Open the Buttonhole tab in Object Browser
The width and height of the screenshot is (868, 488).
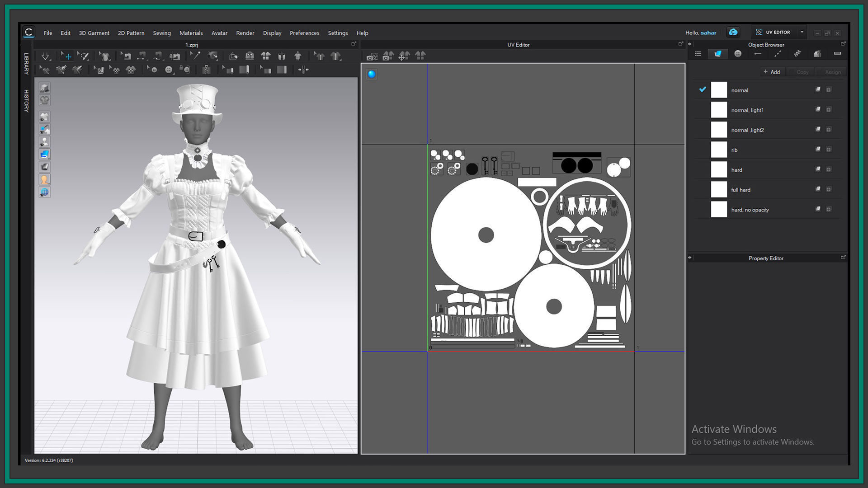[758, 54]
